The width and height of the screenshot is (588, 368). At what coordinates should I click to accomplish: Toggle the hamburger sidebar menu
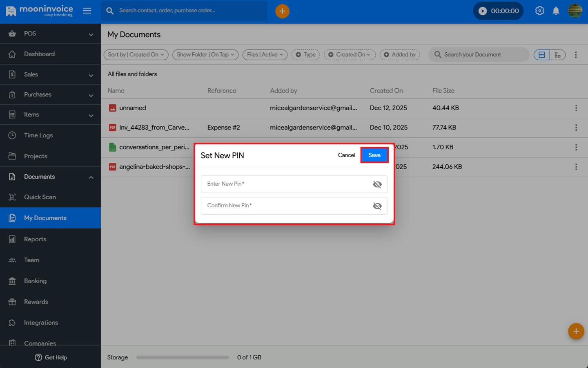point(87,11)
